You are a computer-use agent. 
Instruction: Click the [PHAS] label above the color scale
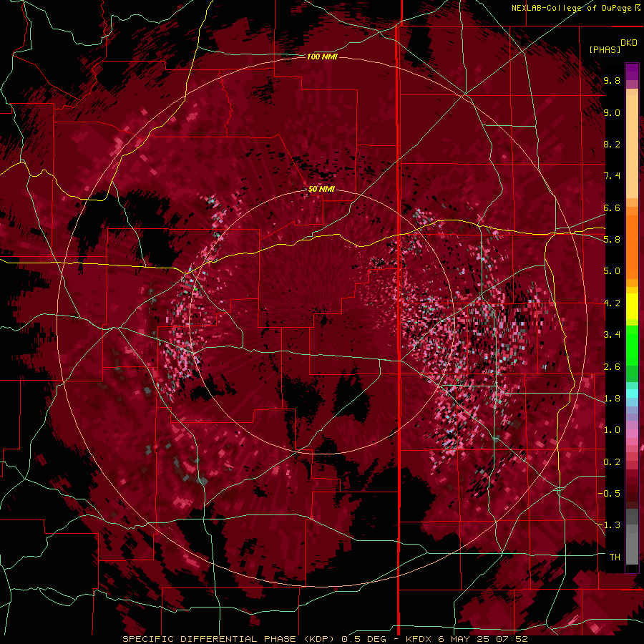click(x=605, y=49)
